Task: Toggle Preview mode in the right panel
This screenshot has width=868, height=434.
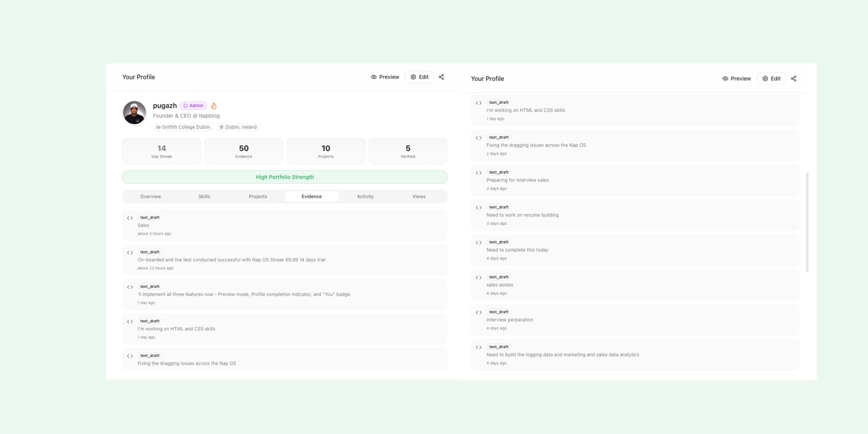Action: point(736,79)
